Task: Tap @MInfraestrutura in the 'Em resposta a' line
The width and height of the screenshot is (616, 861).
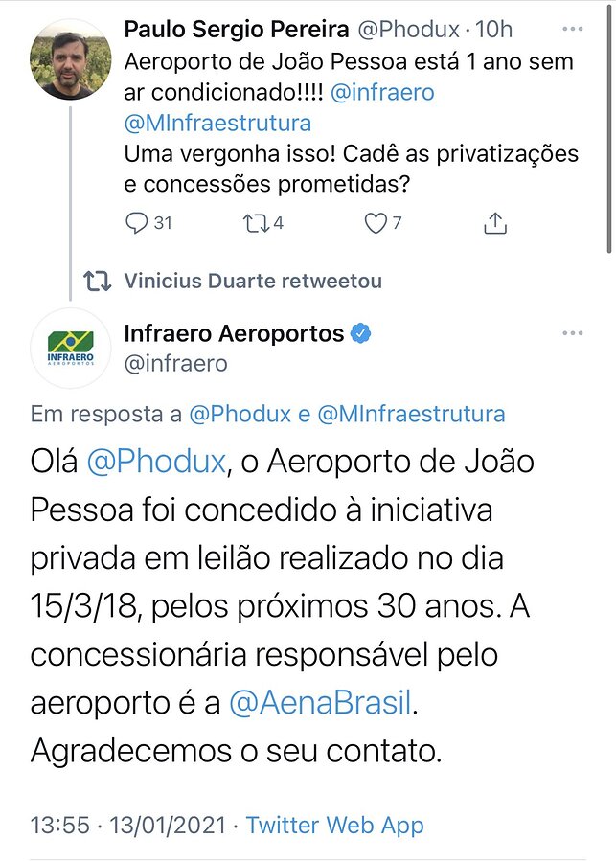Action: (411, 414)
